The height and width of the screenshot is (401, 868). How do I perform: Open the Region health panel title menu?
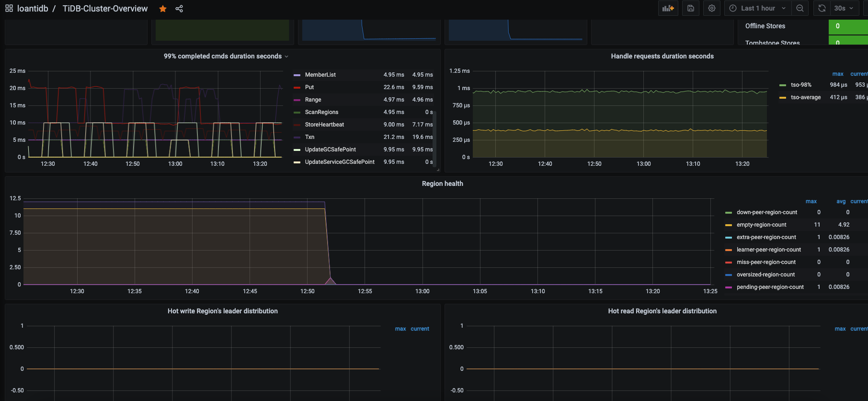coord(442,183)
